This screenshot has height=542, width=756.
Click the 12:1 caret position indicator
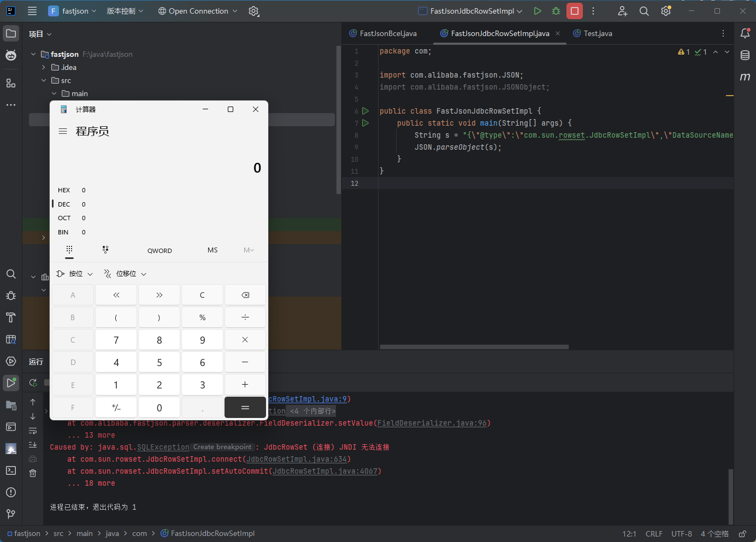[629, 534]
